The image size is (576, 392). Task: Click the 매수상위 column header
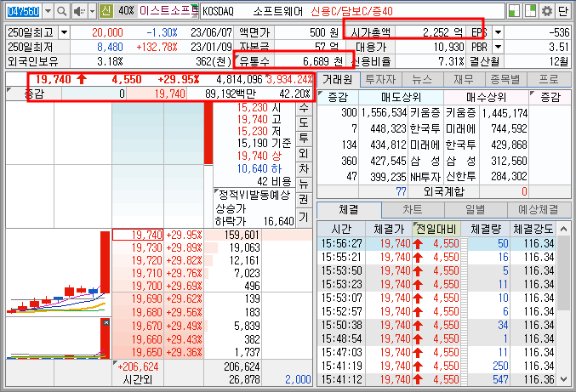coord(486,98)
